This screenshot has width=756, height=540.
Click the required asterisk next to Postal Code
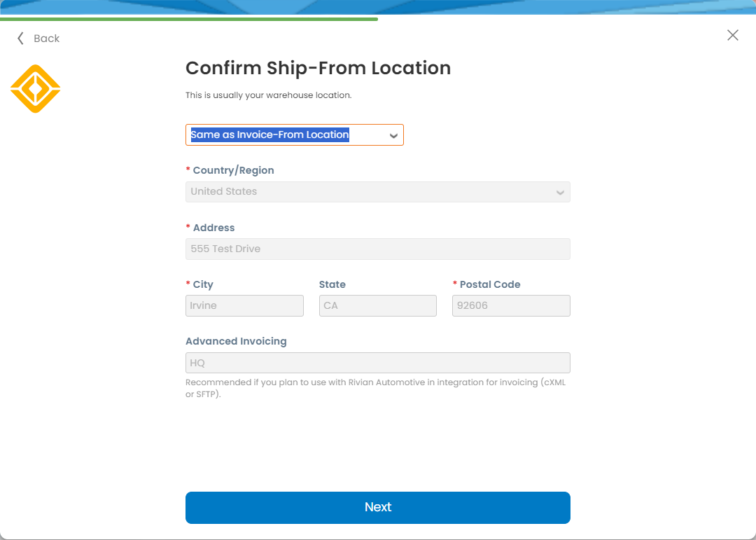[454, 284]
